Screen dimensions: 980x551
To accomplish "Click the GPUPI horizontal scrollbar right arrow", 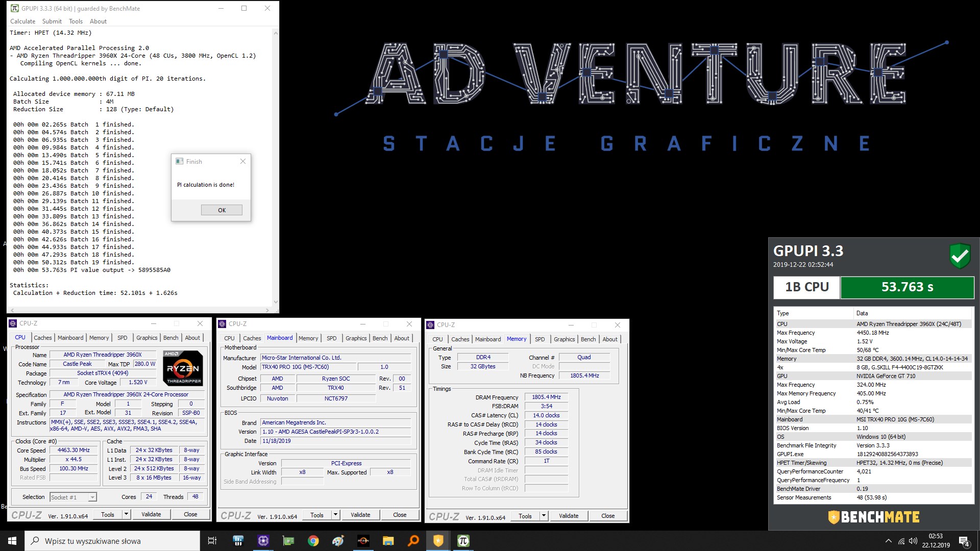I will [x=267, y=310].
